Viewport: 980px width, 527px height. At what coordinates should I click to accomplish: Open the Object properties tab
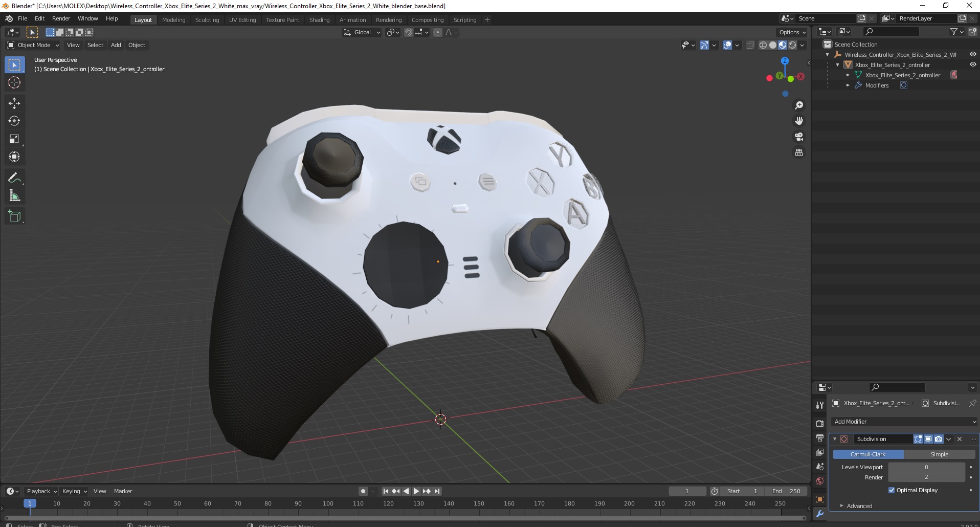click(x=820, y=499)
